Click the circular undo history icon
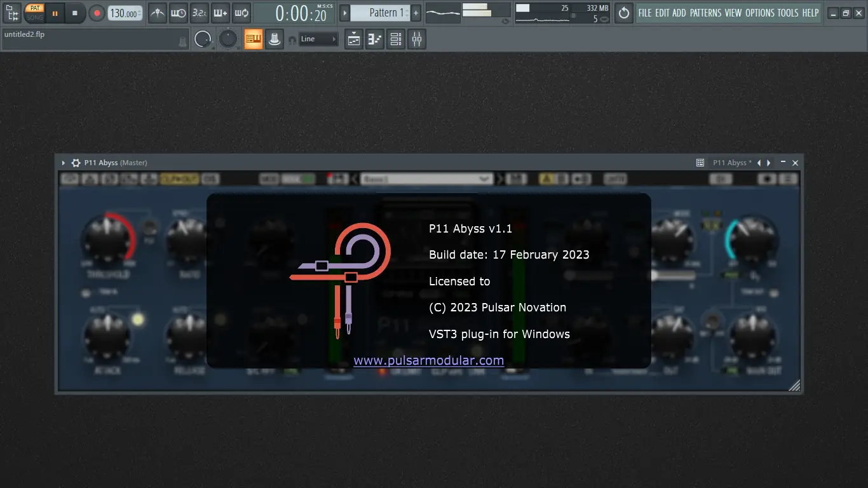868x488 pixels. [624, 13]
